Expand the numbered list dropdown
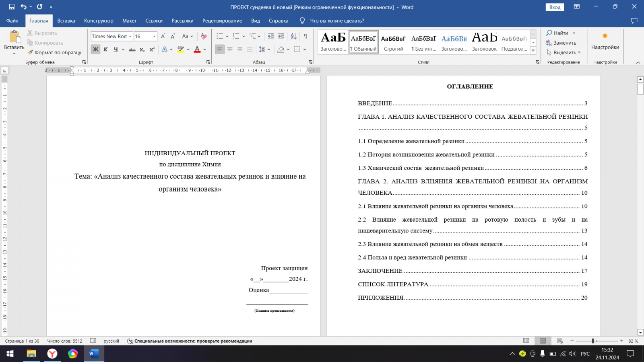The height and width of the screenshot is (362, 644). 244,36
